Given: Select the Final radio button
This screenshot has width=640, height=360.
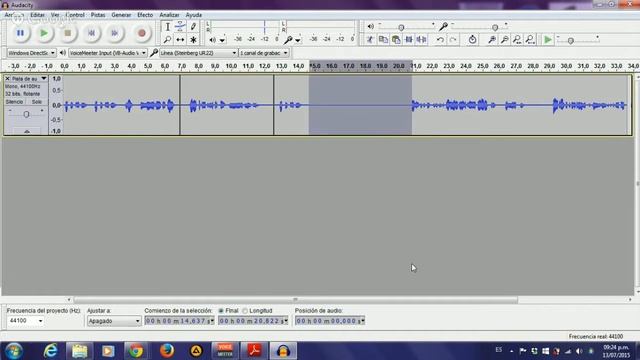Looking at the screenshot, I should [221, 311].
